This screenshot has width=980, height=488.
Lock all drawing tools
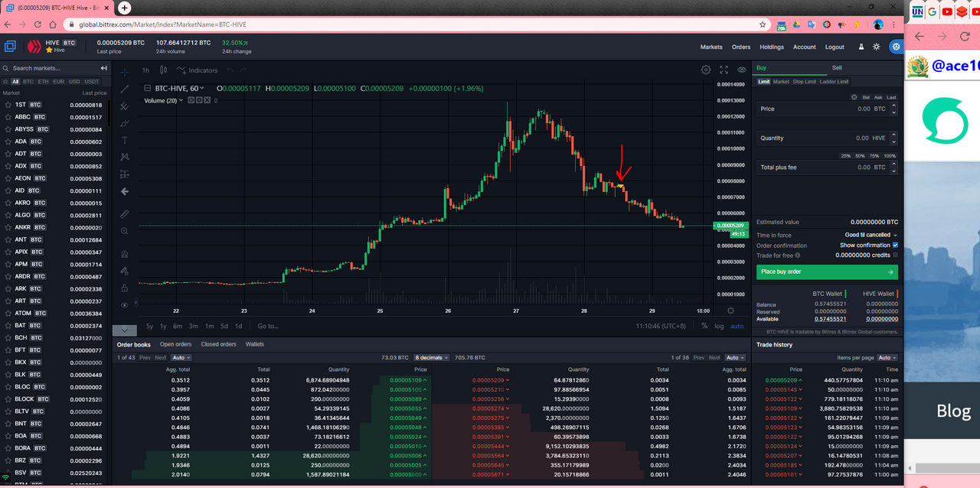124,288
